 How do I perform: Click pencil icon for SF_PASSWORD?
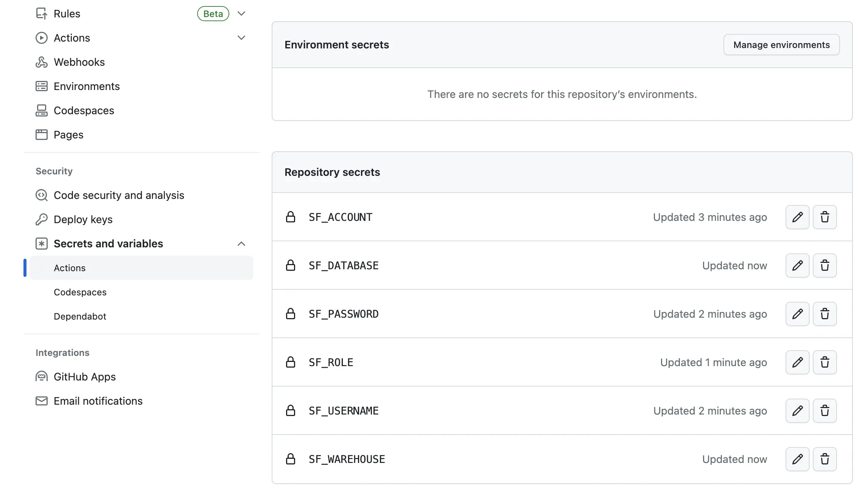coord(797,314)
